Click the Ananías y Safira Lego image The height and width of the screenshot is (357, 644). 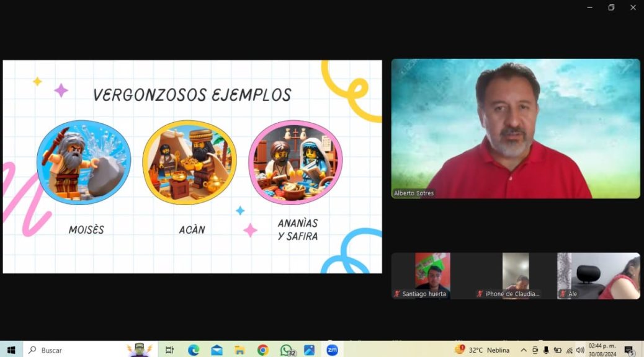click(295, 162)
